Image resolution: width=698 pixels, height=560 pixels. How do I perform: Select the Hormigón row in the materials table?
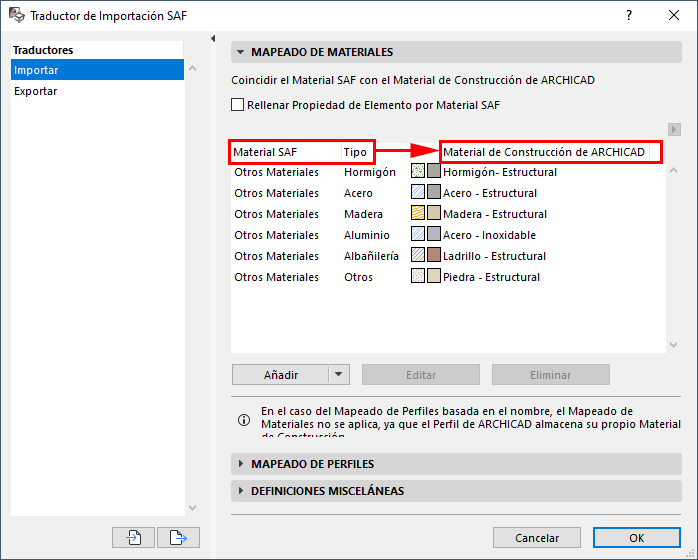click(448, 172)
